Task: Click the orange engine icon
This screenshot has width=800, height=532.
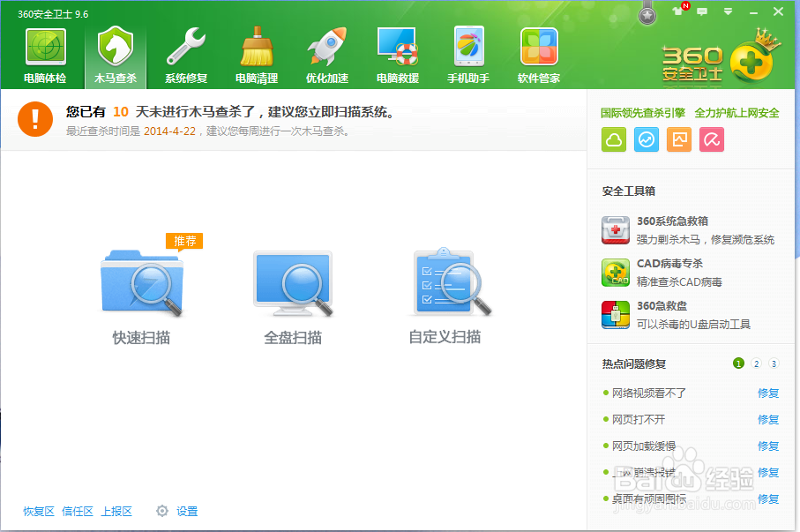Action: [x=679, y=139]
